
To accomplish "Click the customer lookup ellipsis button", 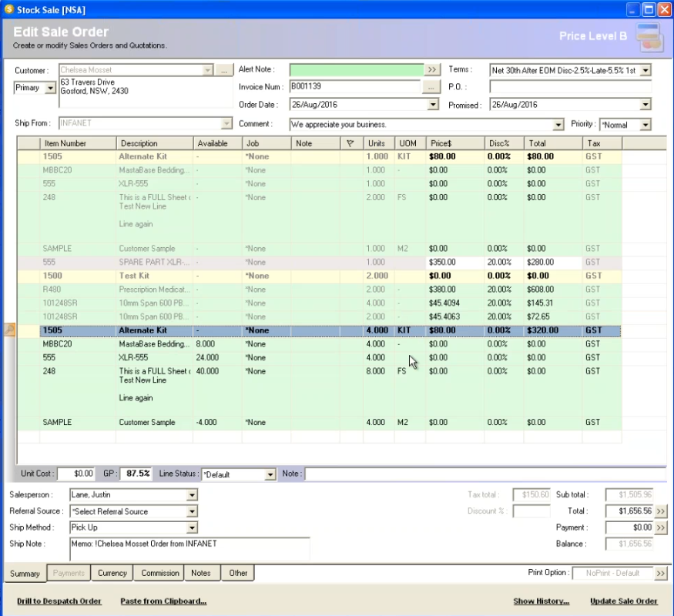I will [224, 70].
